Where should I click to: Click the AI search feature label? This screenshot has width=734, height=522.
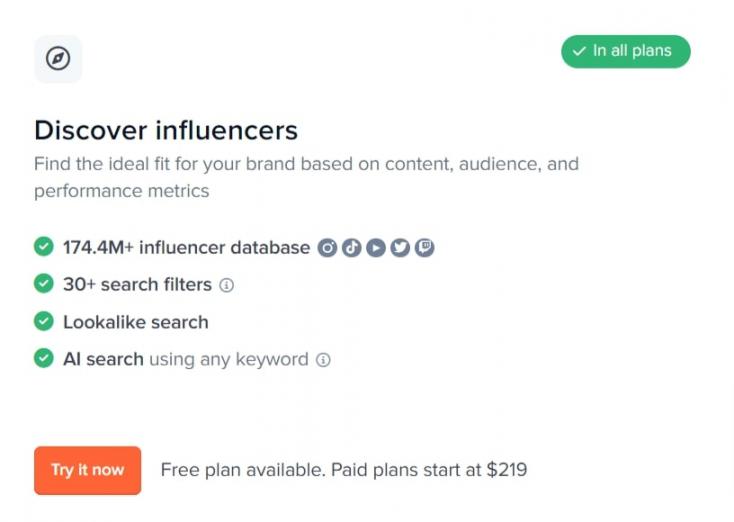[x=103, y=359]
